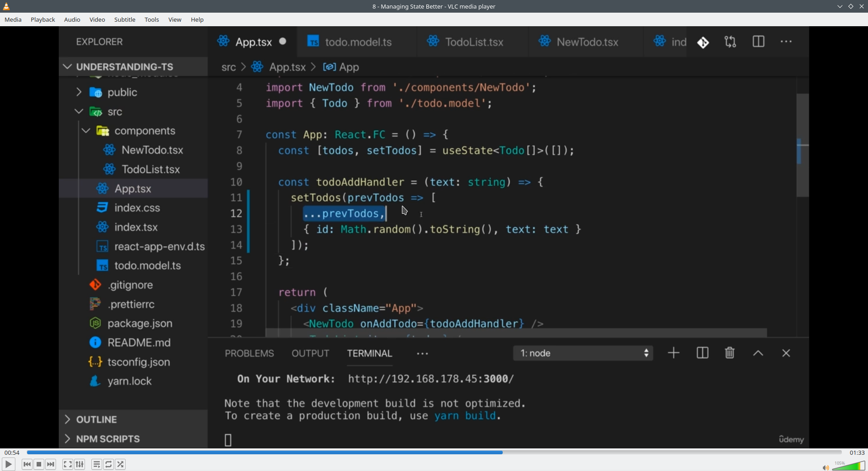Viewport: 868px width, 471px height.
Task: Create a new terminal with plus icon
Action: pos(674,353)
